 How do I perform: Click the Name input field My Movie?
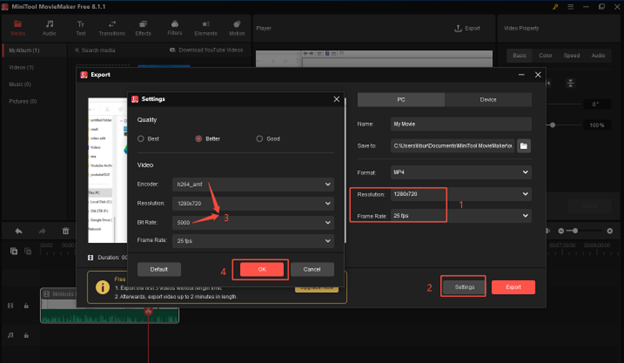(461, 124)
